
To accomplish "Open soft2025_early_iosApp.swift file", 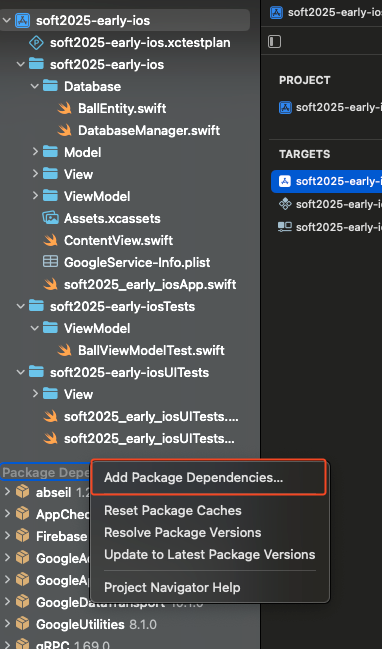I will coord(150,284).
